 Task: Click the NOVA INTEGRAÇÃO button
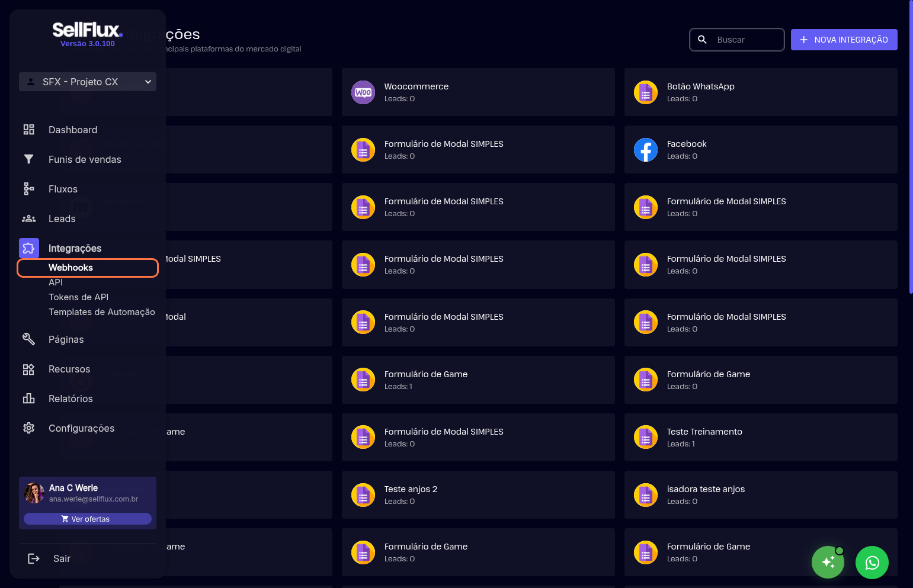click(844, 40)
